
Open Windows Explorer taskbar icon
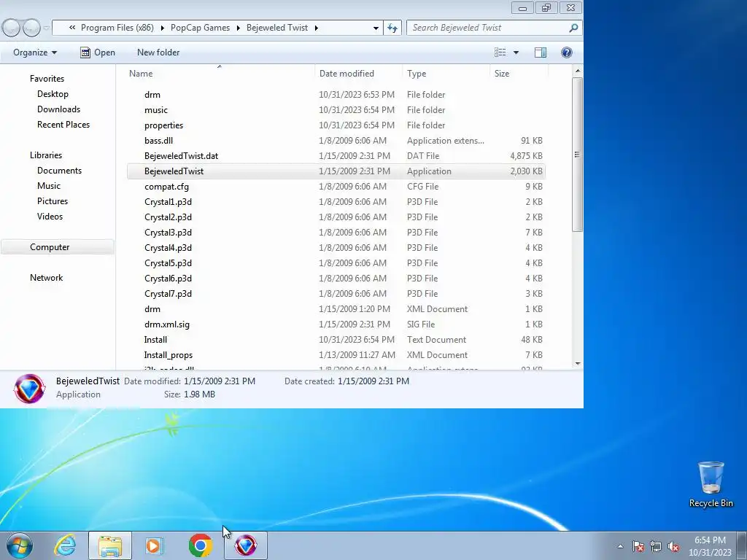tap(110, 545)
